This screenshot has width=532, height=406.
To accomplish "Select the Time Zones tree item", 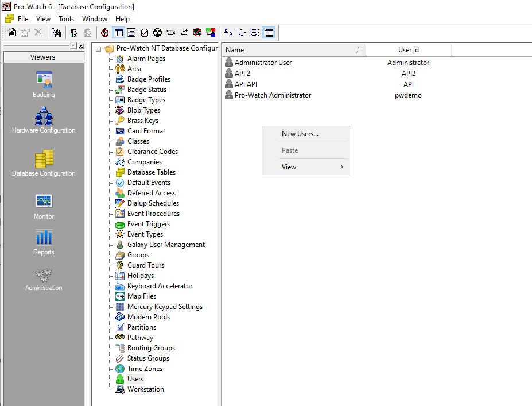I will click(145, 369).
